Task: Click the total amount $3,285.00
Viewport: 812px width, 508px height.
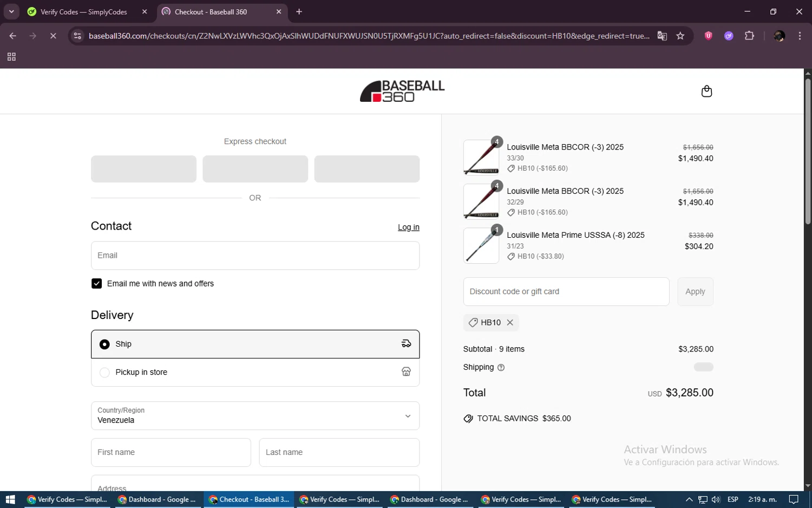Action: [689, 393]
